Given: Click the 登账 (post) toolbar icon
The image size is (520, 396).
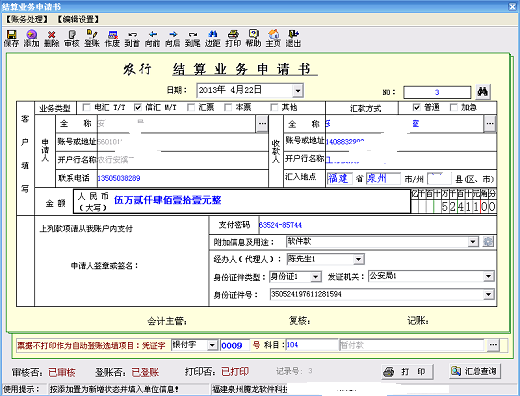Looking at the screenshot, I should coord(92,38).
